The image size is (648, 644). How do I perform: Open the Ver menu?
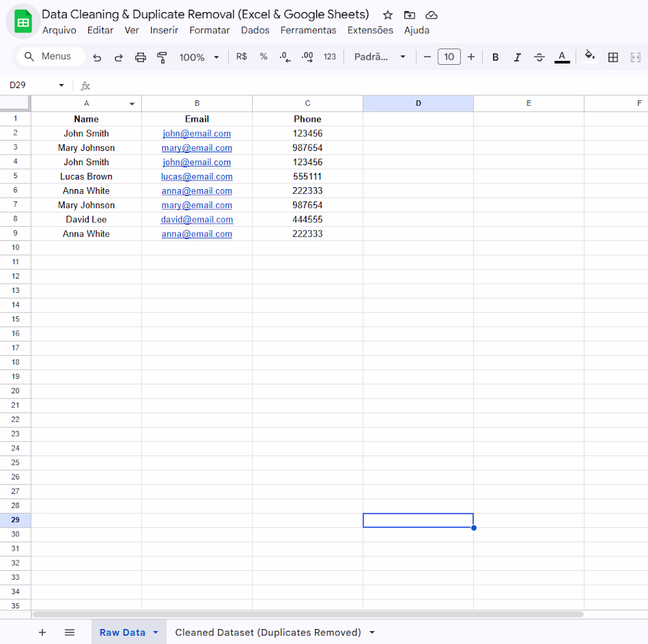(132, 30)
